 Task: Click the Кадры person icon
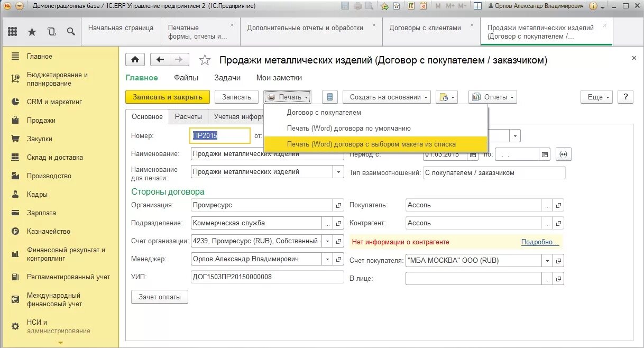tap(15, 194)
